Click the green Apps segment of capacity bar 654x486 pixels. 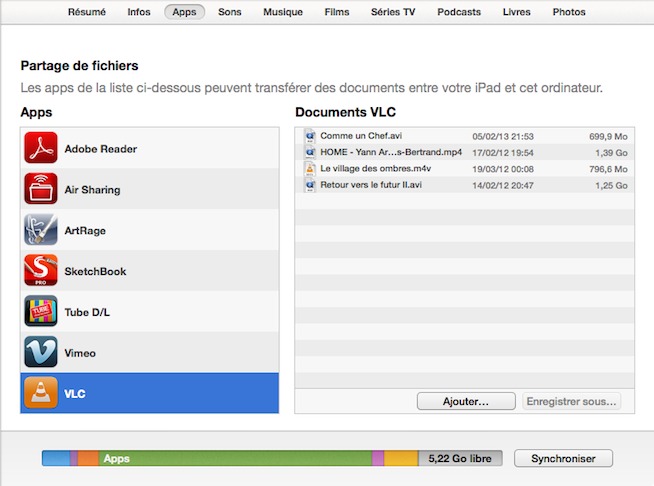[235, 458]
